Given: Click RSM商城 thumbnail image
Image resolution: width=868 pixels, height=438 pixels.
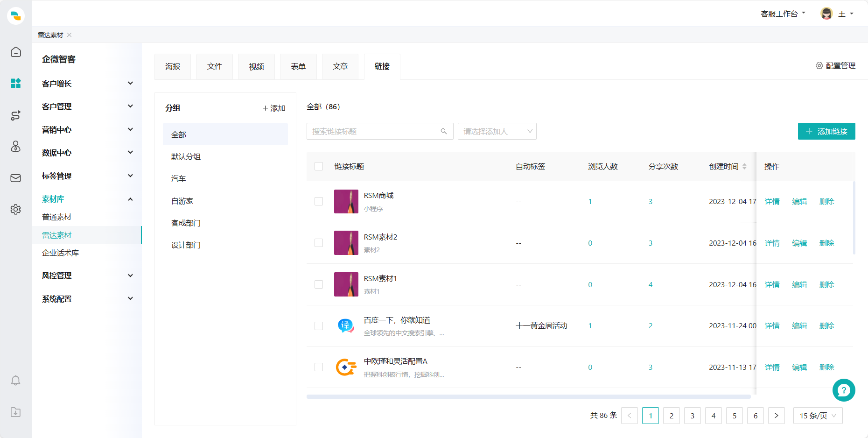Looking at the screenshot, I should coord(346,201).
